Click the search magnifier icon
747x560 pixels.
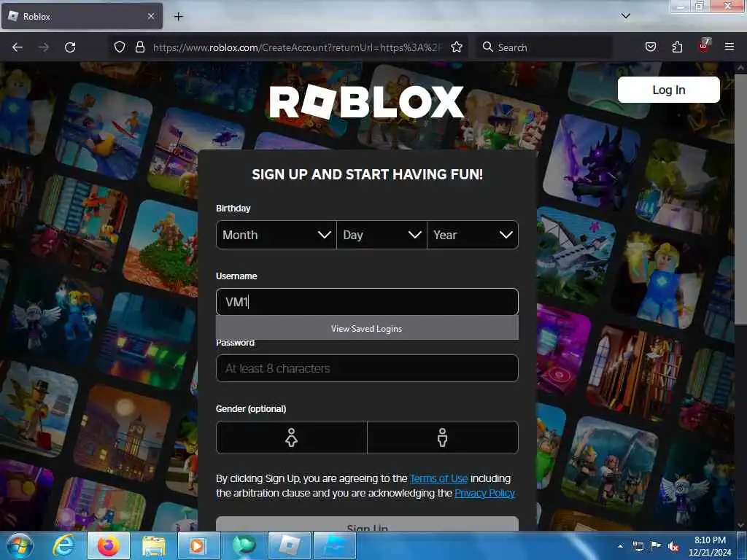(x=487, y=47)
